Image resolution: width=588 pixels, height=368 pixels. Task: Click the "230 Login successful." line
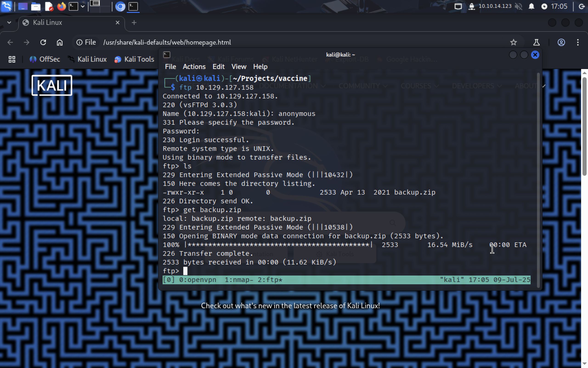coord(206,140)
